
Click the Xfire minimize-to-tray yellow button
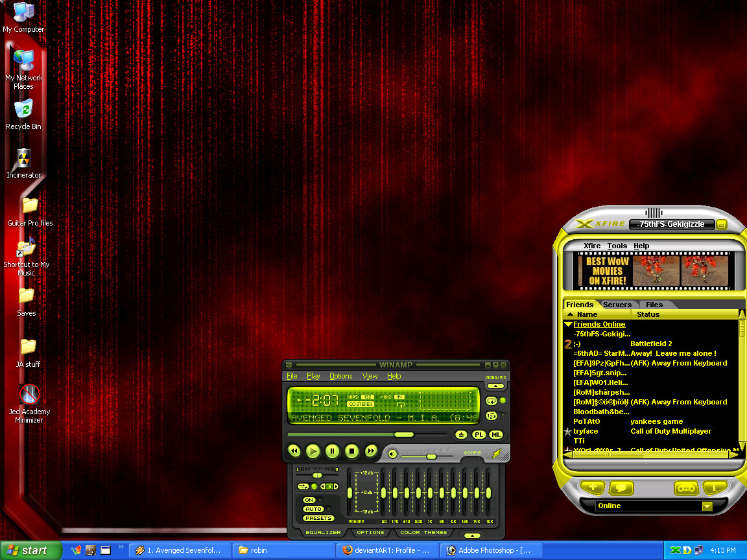722,224
